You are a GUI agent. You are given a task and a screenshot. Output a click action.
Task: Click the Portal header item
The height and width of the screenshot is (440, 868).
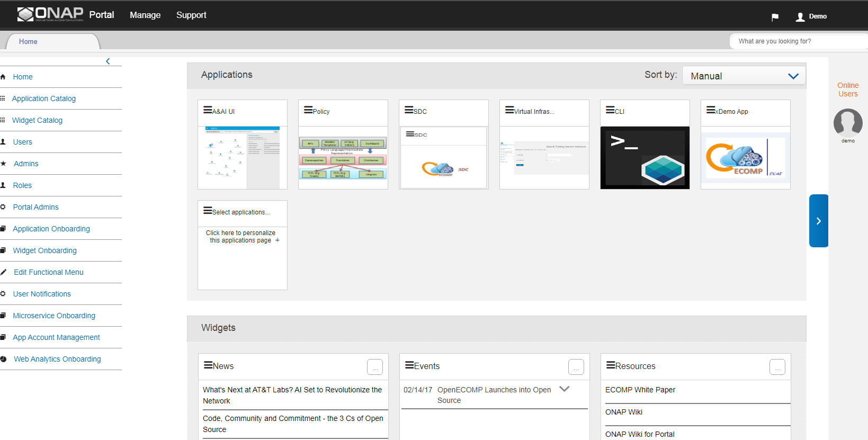(x=102, y=15)
